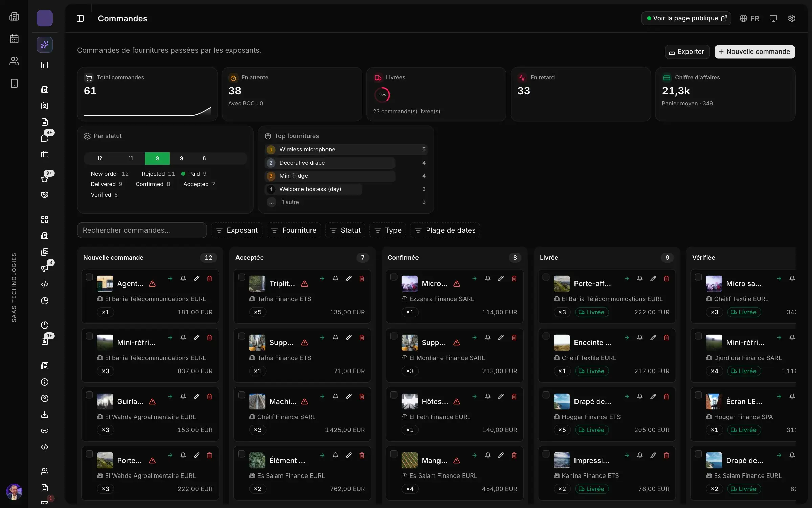The image size is (812, 508).
Task: Ring the bell on the Triplit... order card
Action: [335, 278]
